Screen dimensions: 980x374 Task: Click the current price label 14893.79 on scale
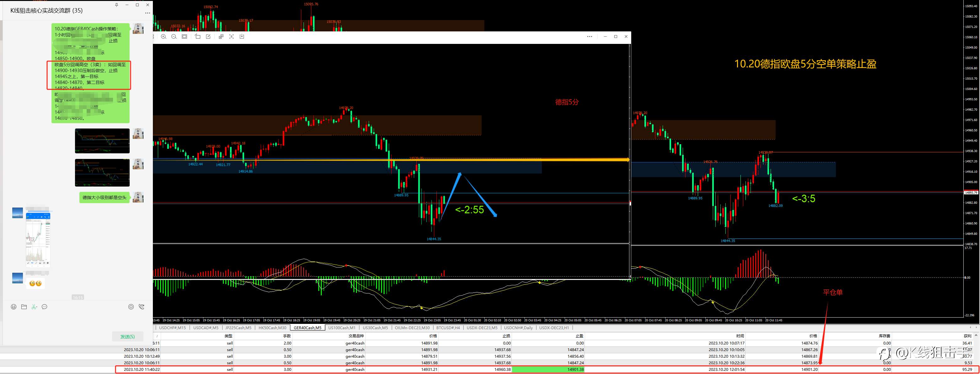[971, 193]
